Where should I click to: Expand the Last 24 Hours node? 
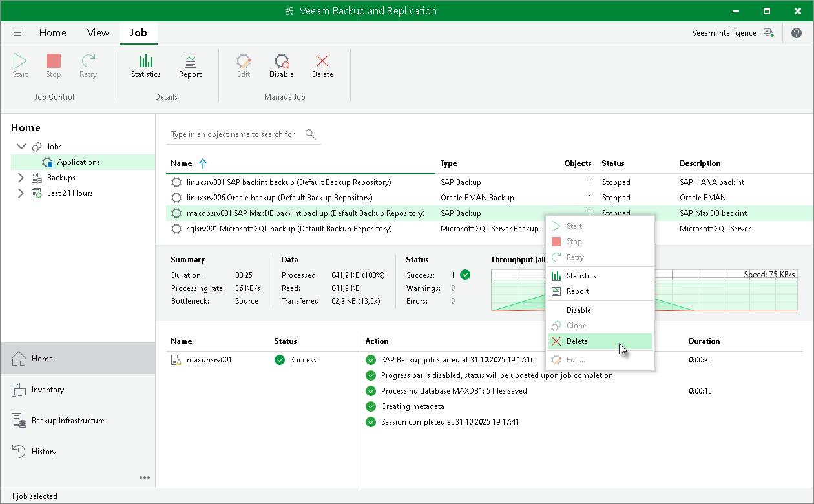(x=21, y=193)
